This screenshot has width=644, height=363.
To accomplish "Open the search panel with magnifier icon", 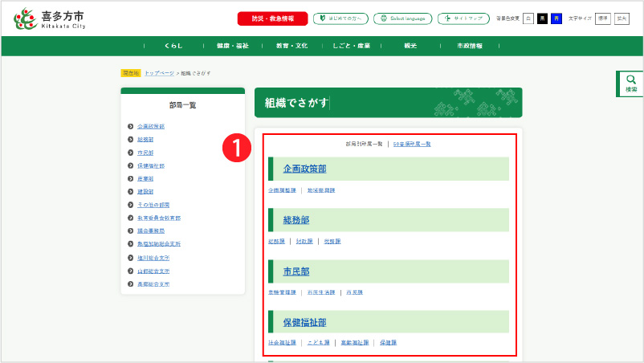I will [630, 84].
